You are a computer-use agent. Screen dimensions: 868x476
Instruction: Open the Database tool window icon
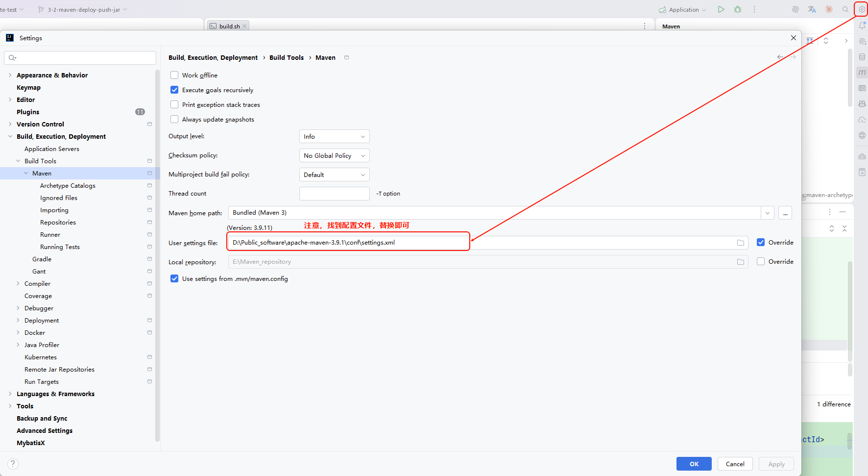coord(862,57)
